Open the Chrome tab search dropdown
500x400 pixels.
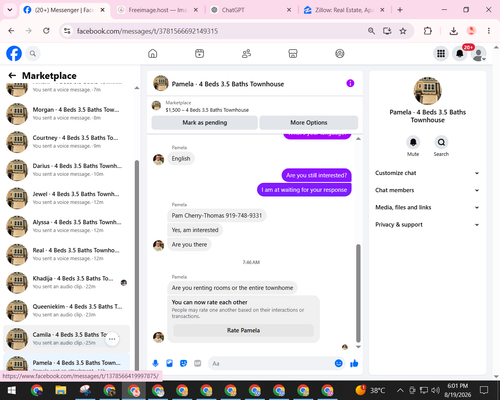pyautogui.click(x=10, y=10)
